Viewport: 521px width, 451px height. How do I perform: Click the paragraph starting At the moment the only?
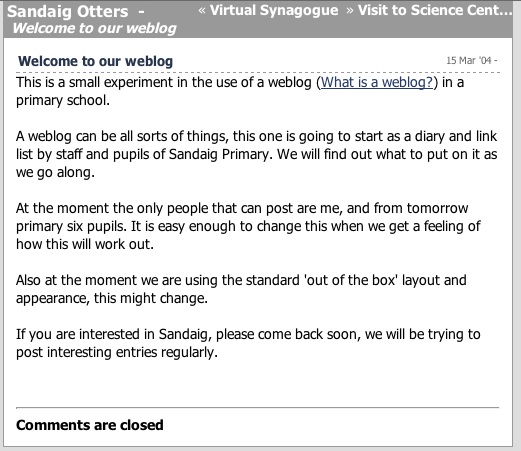[x=248, y=226]
